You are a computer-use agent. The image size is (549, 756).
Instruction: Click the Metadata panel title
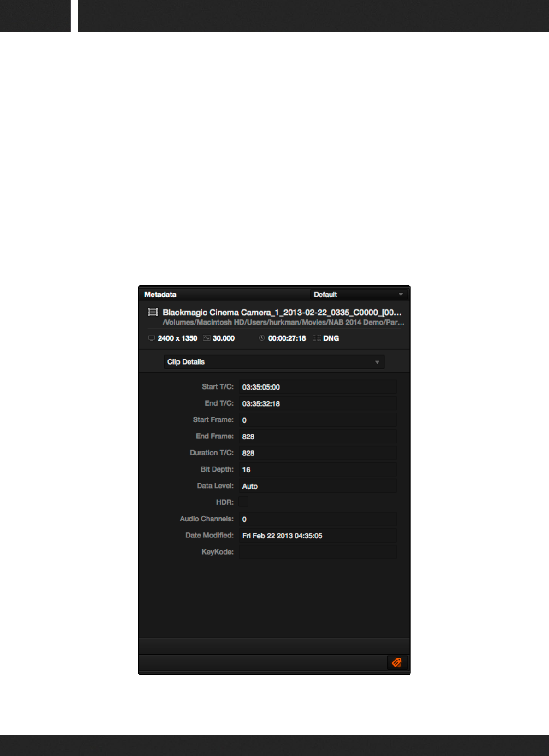[160, 295]
